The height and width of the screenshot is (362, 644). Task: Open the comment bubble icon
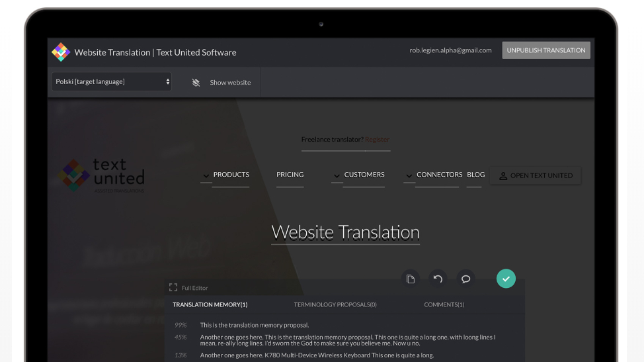[465, 279]
